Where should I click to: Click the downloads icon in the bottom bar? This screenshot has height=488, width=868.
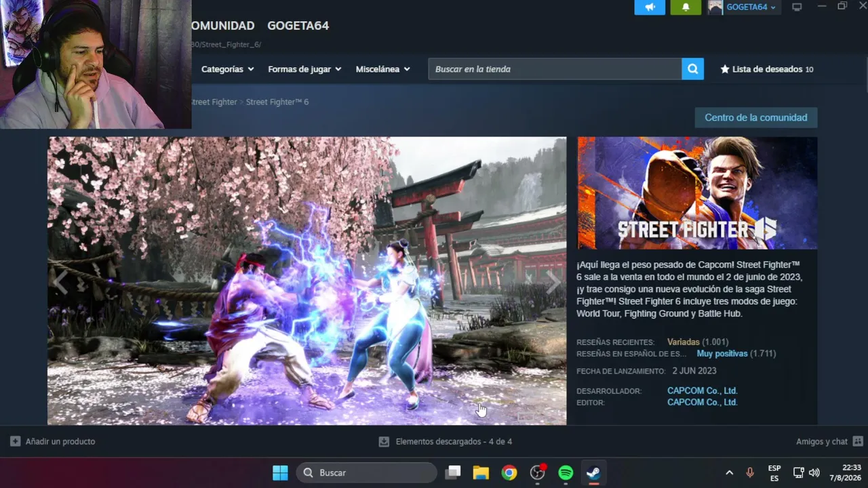384,441
